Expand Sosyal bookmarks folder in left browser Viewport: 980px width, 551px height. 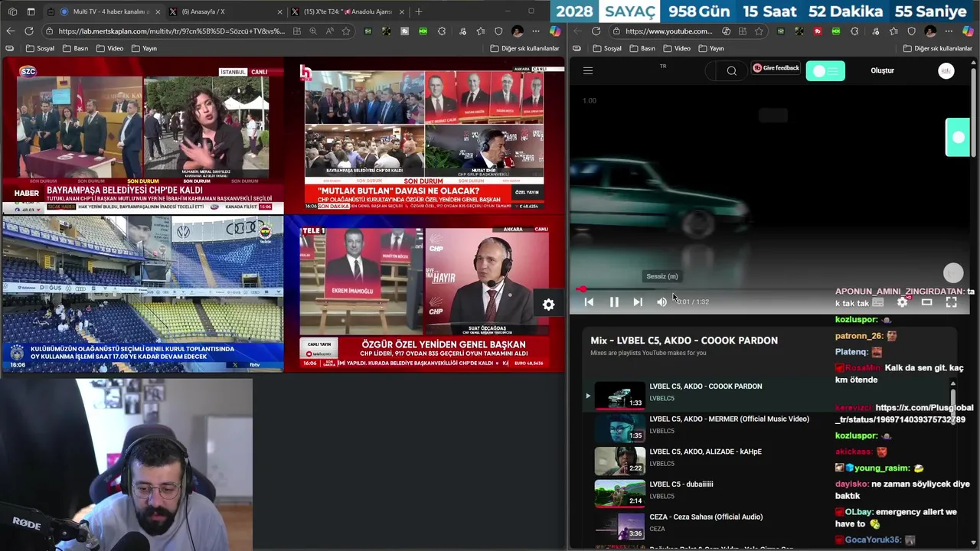tap(40, 48)
